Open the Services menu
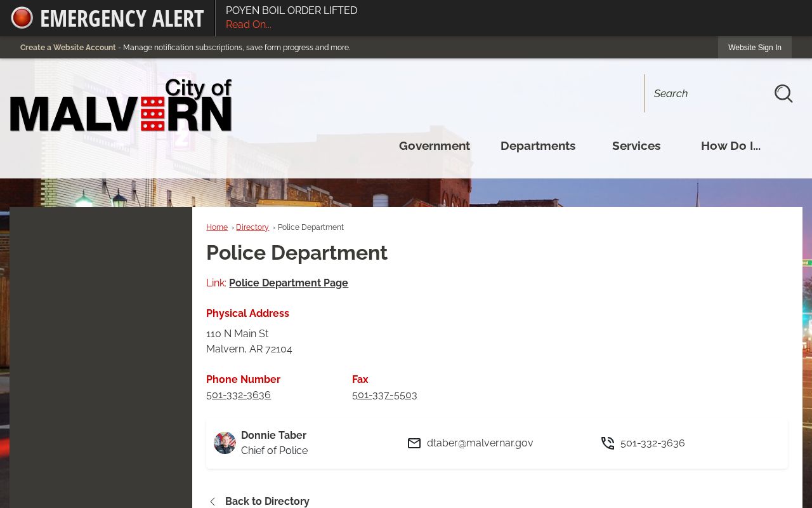 [x=636, y=146]
